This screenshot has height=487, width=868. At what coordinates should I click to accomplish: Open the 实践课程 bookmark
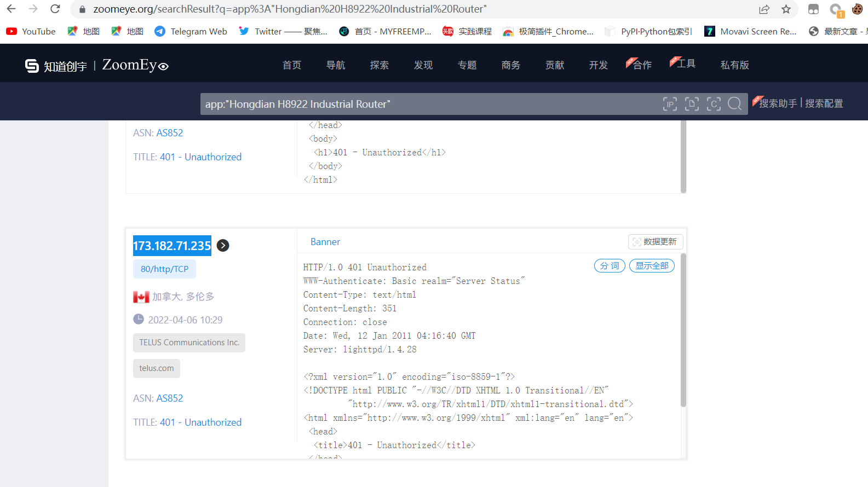(467, 31)
